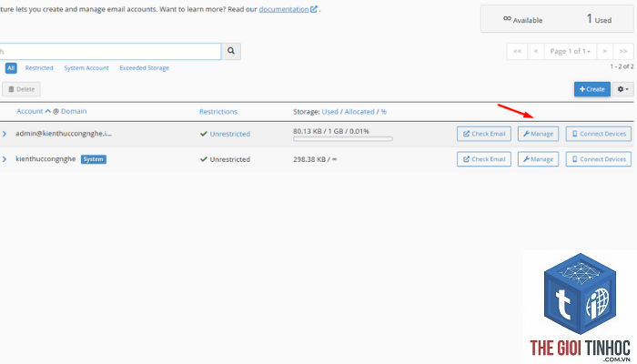Go to next page button
Viewport: 637px width, 364px height.
pyautogui.click(x=604, y=51)
